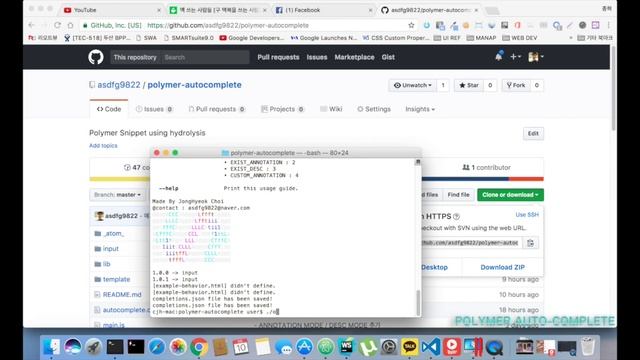The width and height of the screenshot is (640, 360).
Task: Open Safari from the Dock
Action: pyautogui.click(x=156, y=347)
